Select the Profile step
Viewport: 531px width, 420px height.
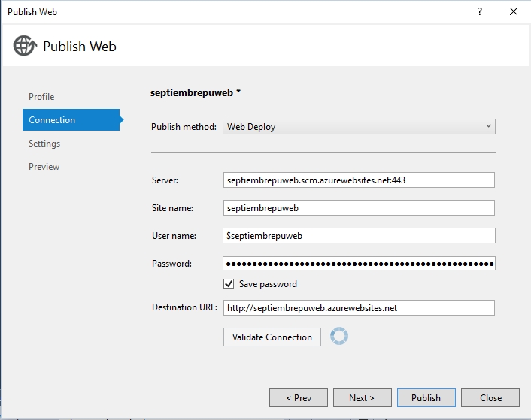click(x=41, y=97)
